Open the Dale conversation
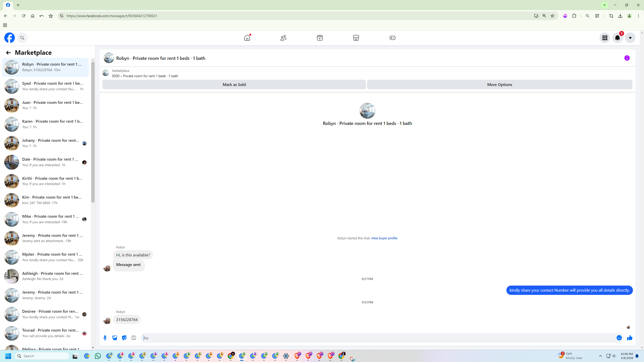 [x=45, y=162]
